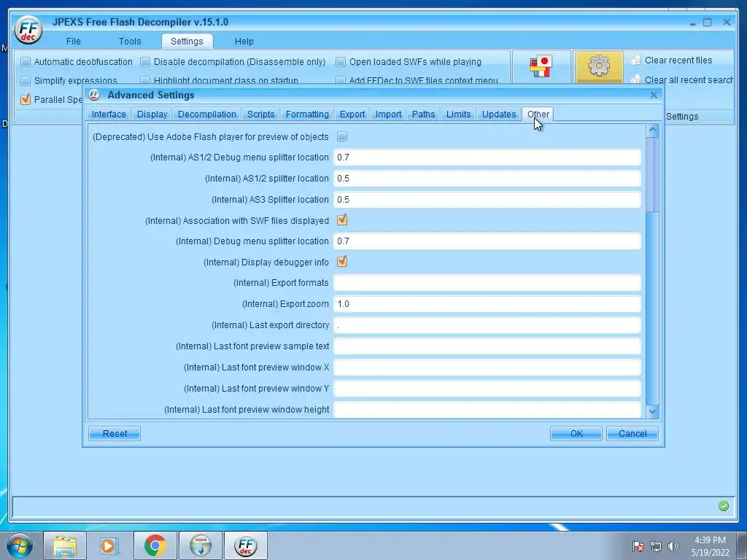Switch to the Import tab
Image resolution: width=747 pixels, height=560 pixels.
(x=388, y=114)
